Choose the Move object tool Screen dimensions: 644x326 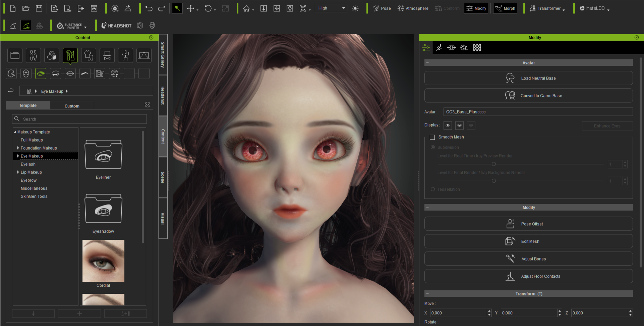click(x=191, y=8)
